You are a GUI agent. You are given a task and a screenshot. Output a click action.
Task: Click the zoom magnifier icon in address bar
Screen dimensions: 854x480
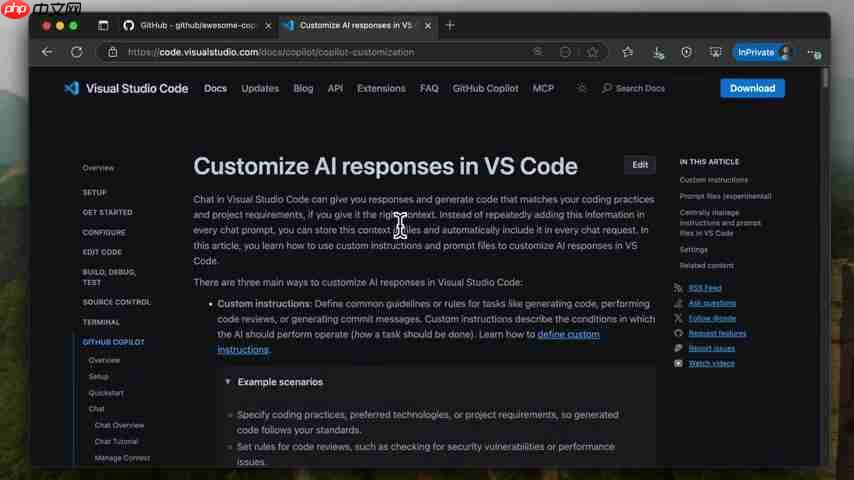538,52
